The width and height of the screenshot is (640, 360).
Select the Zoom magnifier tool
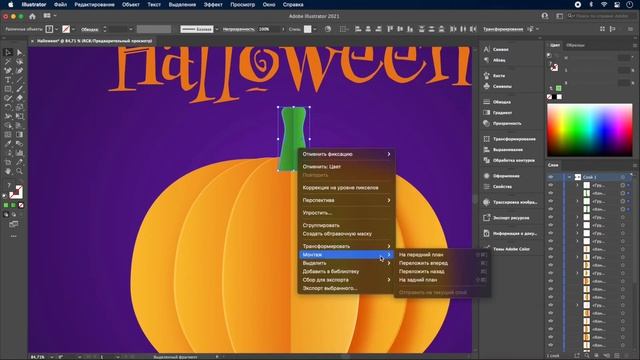(19, 171)
